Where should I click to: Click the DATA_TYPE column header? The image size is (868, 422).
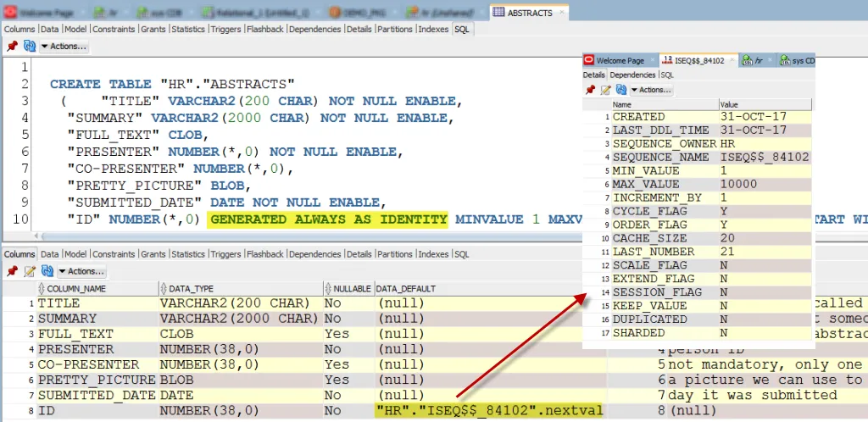(x=190, y=288)
